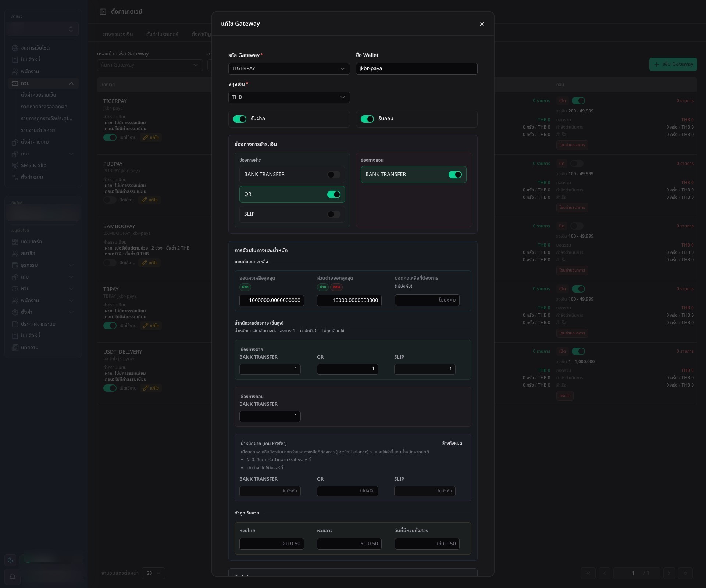Click the ชื่อ Wallet input field
The image size is (706, 588).
click(417, 69)
